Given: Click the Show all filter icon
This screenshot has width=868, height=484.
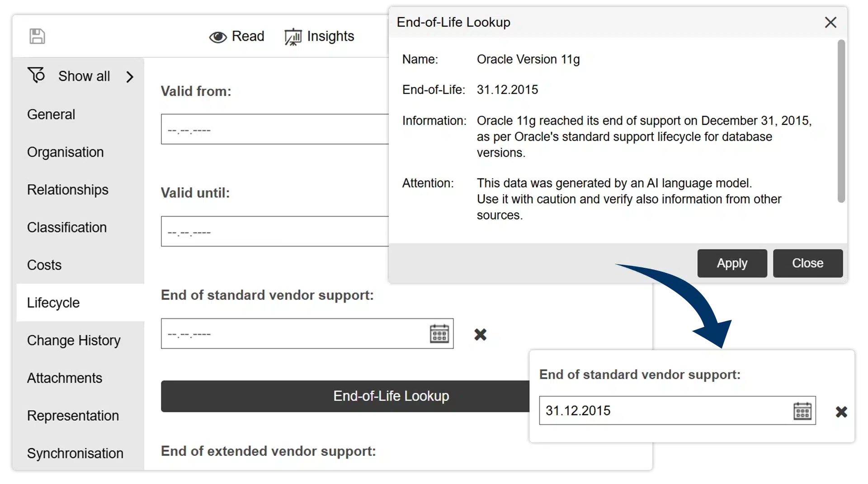Looking at the screenshot, I should [x=37, y=75].
